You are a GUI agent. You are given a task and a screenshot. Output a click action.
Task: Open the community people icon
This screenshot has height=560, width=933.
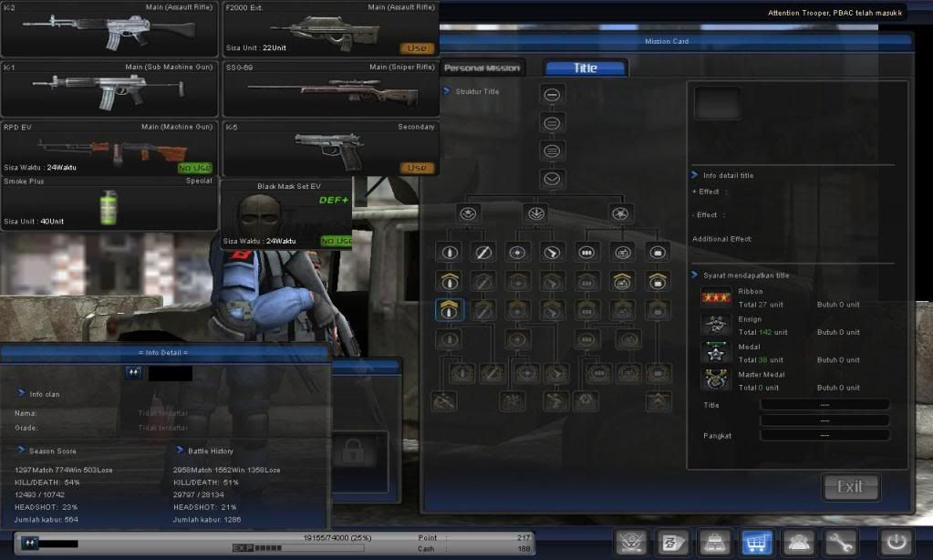[x=798, y=542]
